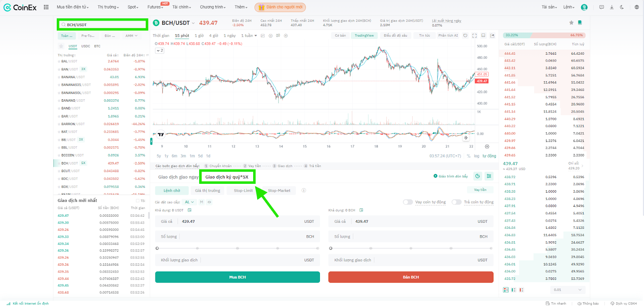644x306 pixels.
Task: Open the green guide book icon
Action: (x=580, y=23)
